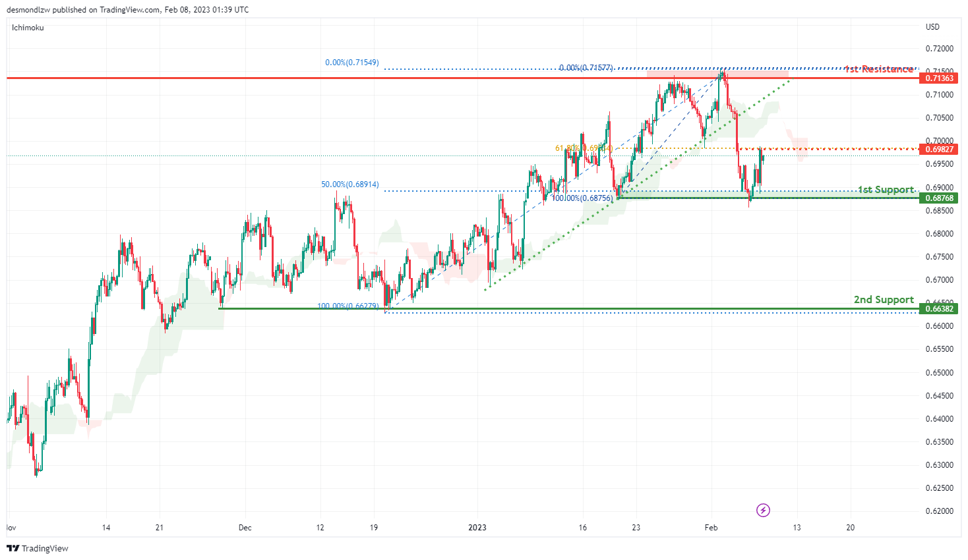Image resolution: width=968 pixels, height=560 pixels.
Task: Click the TradingView logo at bottom left
Action: (x=38, y=548)
